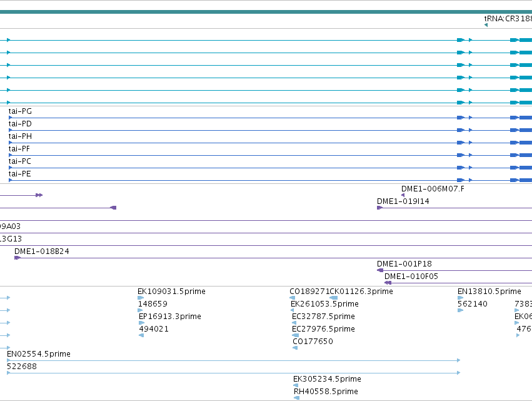Click the arrow glyph under CO177650

pyautogui.click(x=295, y=348)
